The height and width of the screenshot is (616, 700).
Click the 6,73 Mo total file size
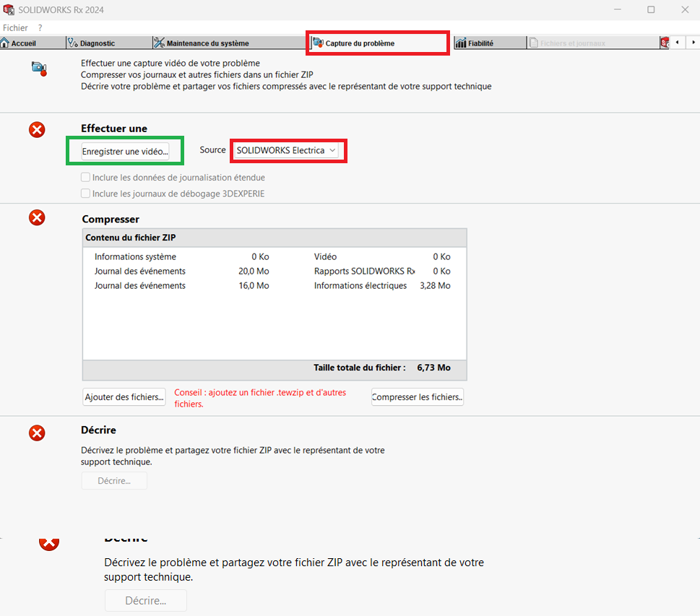click(433, 368)
